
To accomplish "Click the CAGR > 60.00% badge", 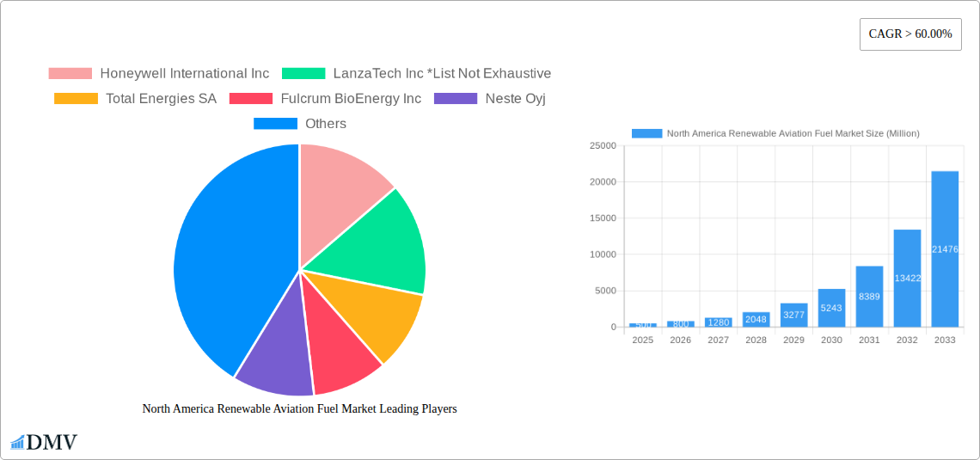I will (x=910, y=34).
